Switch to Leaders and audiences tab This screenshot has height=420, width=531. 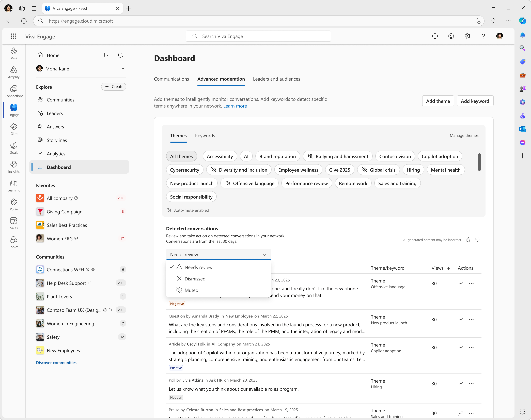(x=277, y=79)
